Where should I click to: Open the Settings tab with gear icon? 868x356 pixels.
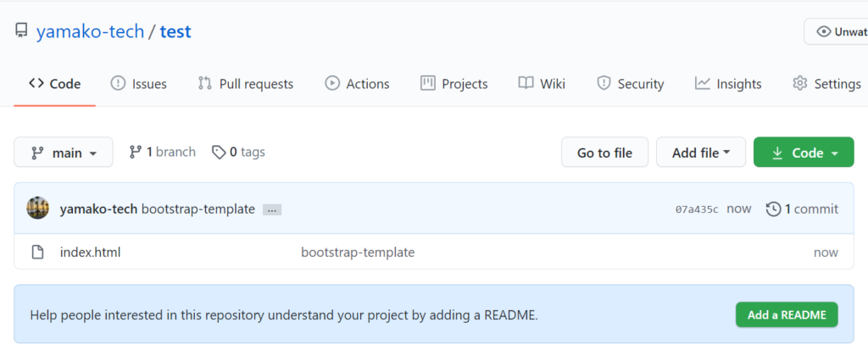click(827, 84)
